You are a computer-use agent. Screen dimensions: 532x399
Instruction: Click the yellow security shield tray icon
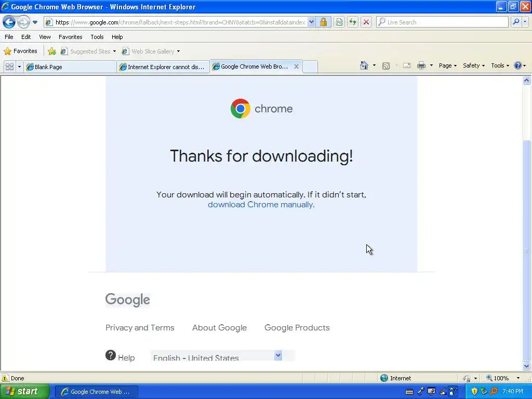click(474, 392)
